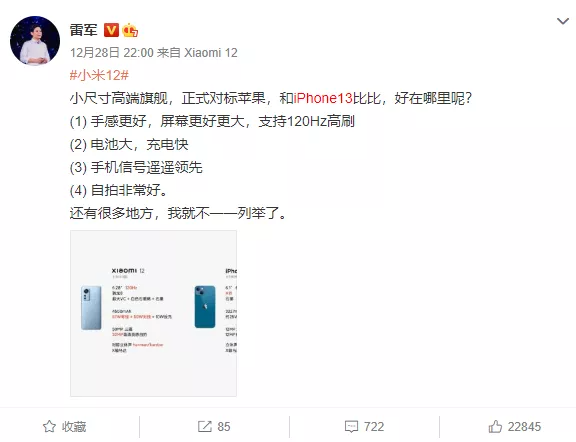Click the 收藏 label to bookmark
Viewport: 576px width, 442px height.
tap(74, 427)
